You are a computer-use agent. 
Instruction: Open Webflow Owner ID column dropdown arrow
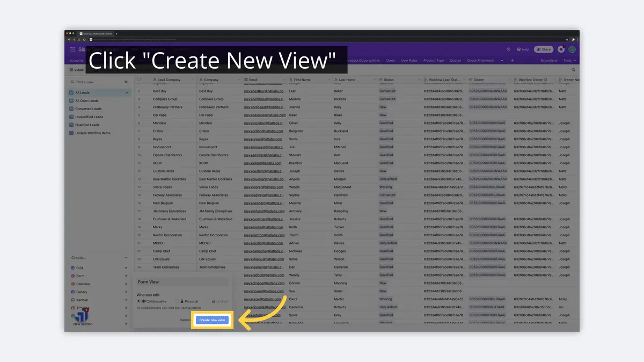[554, 80]
